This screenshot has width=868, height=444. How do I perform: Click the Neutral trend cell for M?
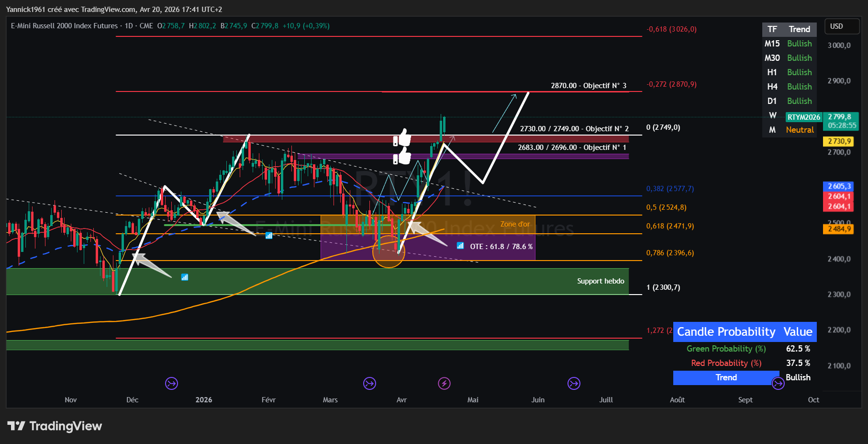(800, 130)
